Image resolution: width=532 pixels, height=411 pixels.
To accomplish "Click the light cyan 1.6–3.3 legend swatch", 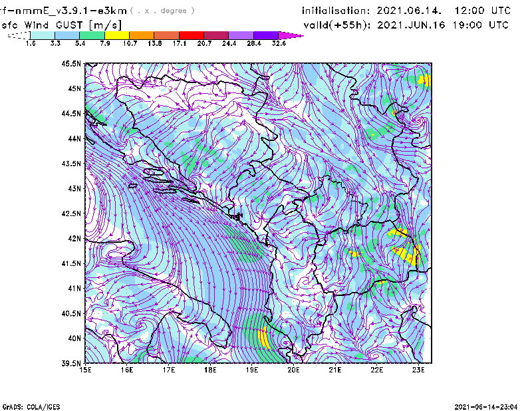I will 43,35.
